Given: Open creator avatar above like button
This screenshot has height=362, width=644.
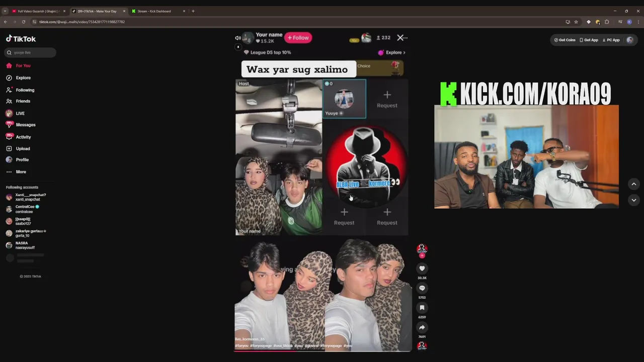Looking at the screenshot, I should click(x=422, y=249).
